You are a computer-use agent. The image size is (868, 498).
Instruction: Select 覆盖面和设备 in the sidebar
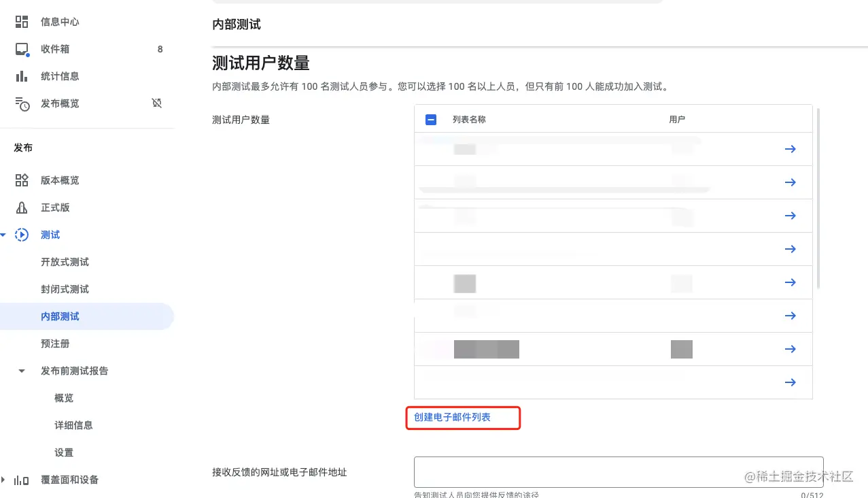click(69, 480)
